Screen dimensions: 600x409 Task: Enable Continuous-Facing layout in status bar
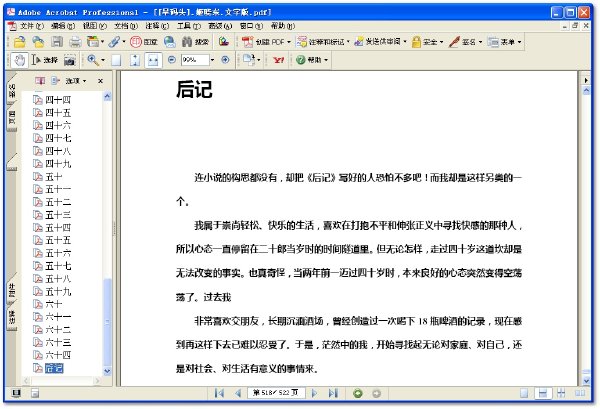(561, 393)
